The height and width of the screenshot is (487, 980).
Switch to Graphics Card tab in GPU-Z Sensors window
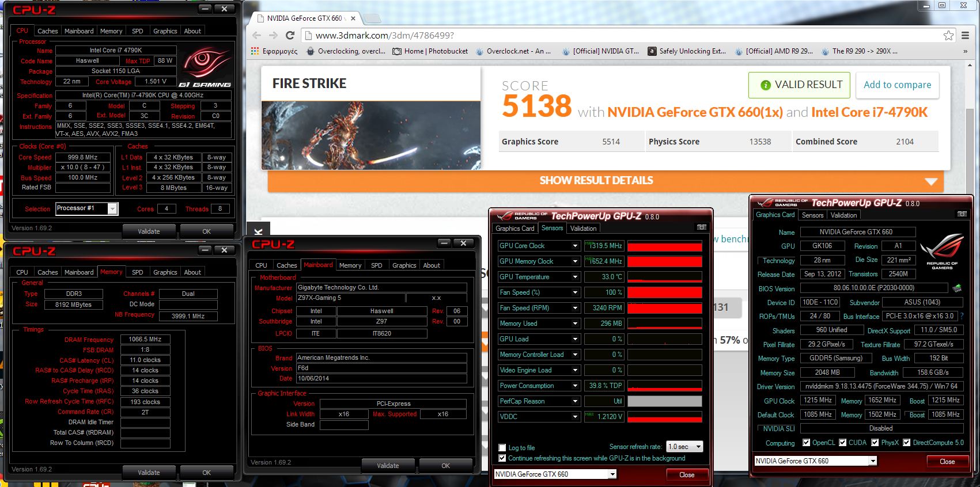(514, 229)
